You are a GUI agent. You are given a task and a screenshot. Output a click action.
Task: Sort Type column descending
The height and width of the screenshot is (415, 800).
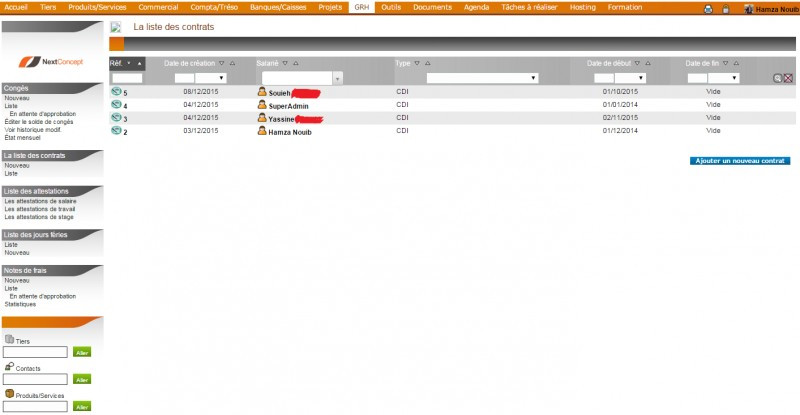point(417,63)
